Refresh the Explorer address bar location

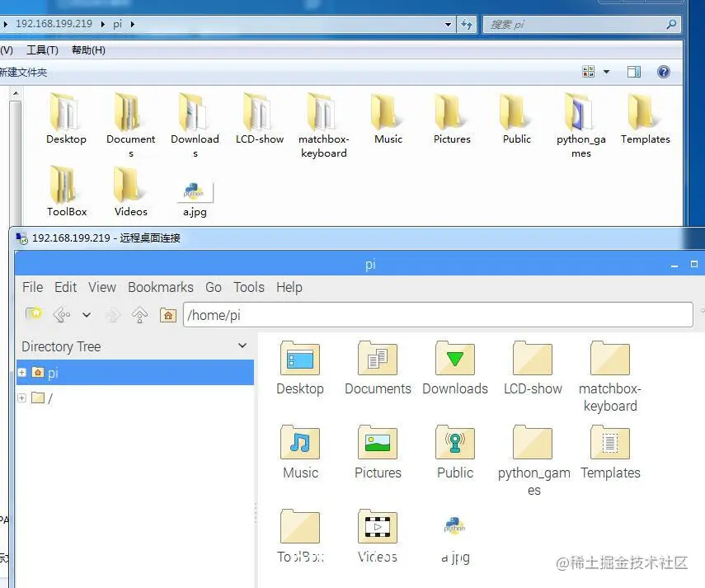[x=467, y=24]
